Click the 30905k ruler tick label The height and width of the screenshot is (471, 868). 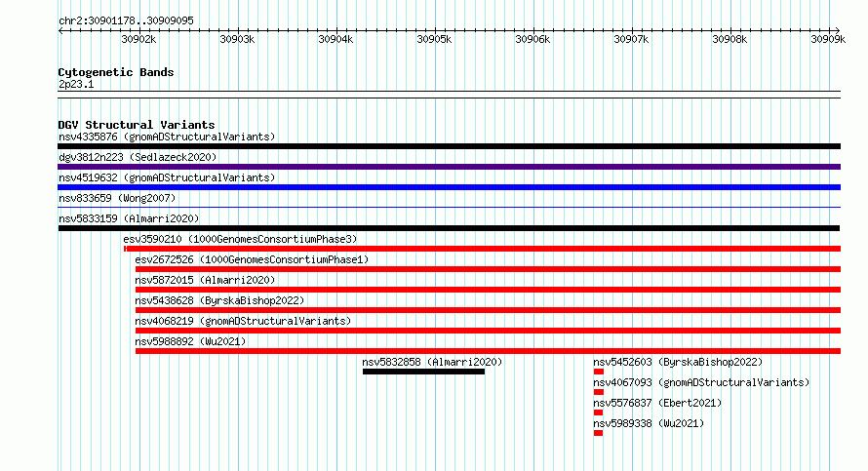pos(434,39)
